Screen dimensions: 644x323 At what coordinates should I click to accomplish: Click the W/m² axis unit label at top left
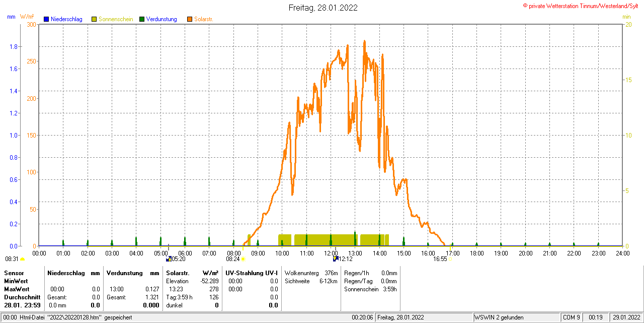point(27,17)
